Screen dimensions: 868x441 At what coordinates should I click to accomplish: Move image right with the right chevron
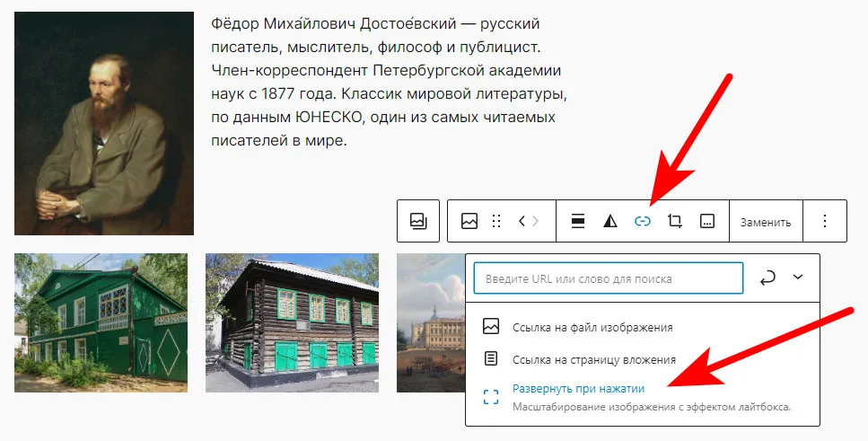[535, 221]
